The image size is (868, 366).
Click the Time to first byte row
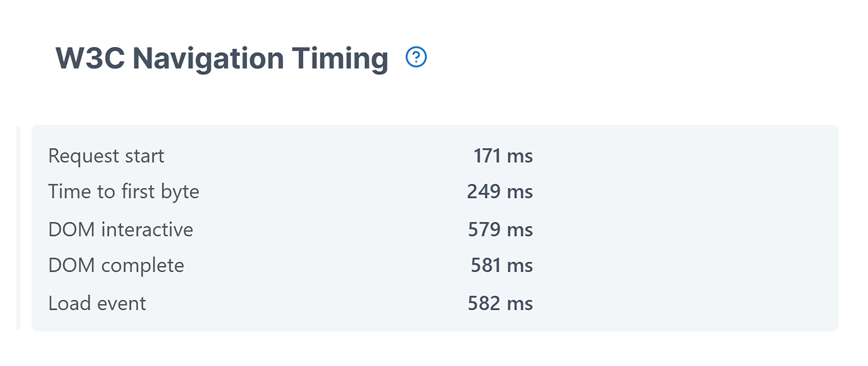(316, 192)
